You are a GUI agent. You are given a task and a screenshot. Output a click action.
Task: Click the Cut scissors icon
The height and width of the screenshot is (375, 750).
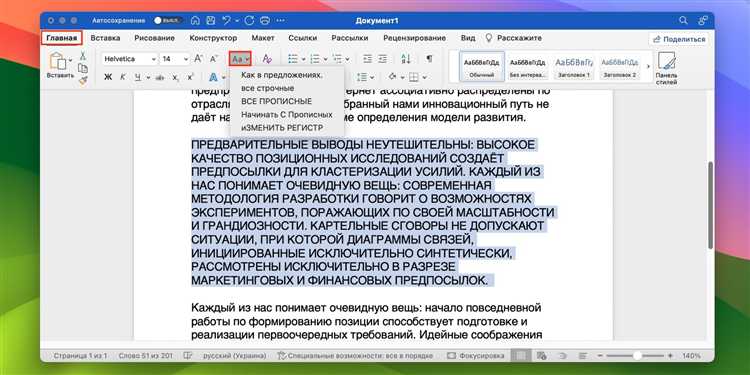[83, 56]
